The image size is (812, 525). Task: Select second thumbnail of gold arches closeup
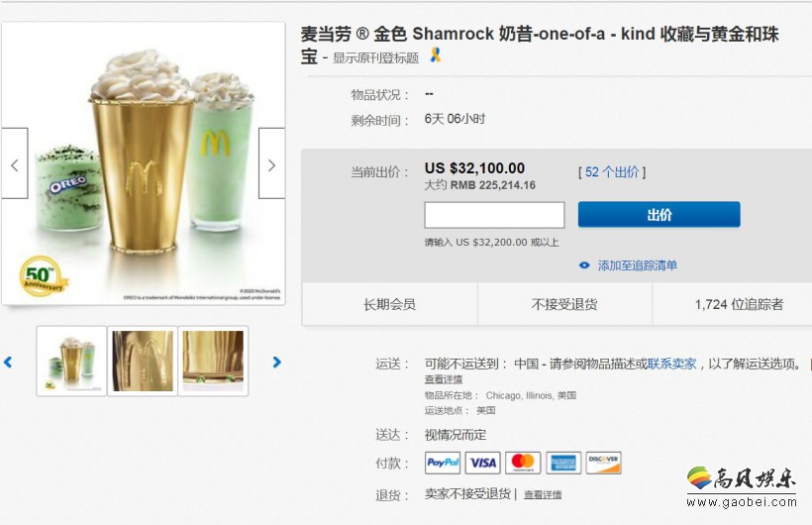[x=143, y=362]
